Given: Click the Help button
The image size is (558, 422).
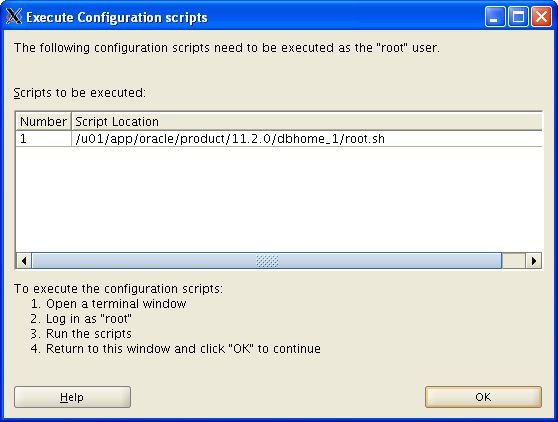Looking at the screenshot, I should click(72, 397).
